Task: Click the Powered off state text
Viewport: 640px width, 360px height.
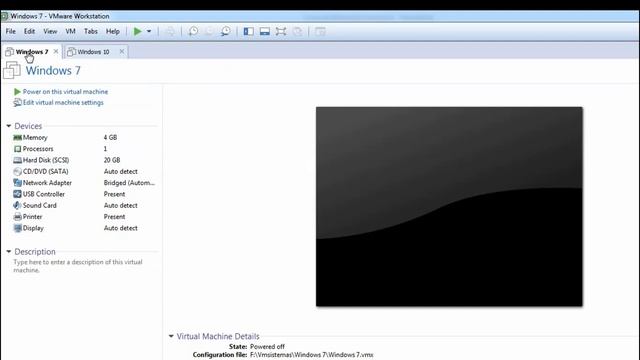Action: (x=267, y=347)
